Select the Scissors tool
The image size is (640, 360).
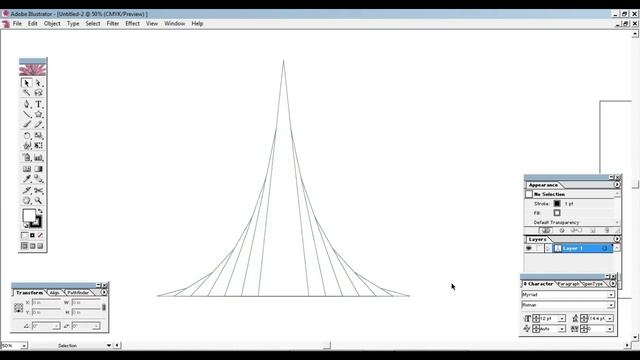coord(38,190)
